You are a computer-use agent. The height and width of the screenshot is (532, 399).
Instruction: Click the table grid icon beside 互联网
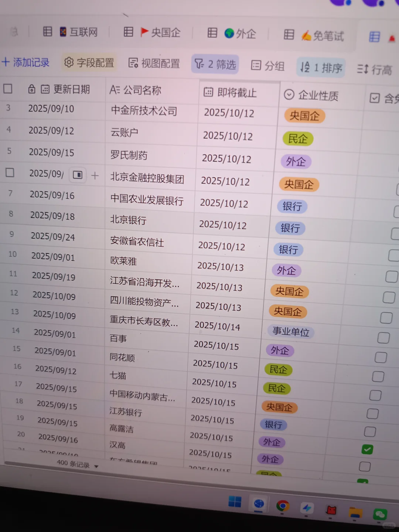[48, 31]
